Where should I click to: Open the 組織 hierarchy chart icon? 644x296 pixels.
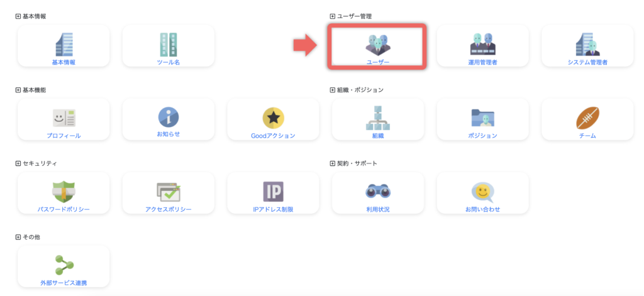pyautogui.click(x=377, y=118)
